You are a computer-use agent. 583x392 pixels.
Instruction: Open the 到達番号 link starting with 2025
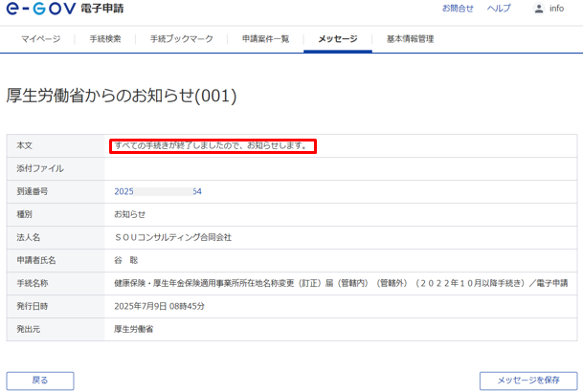tap(158, 191)
